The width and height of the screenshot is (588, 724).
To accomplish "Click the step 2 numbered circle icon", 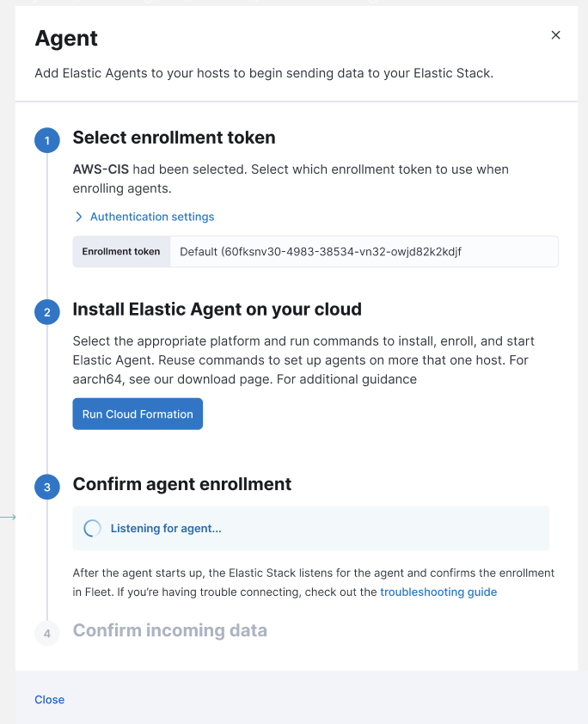I will 47,312.
